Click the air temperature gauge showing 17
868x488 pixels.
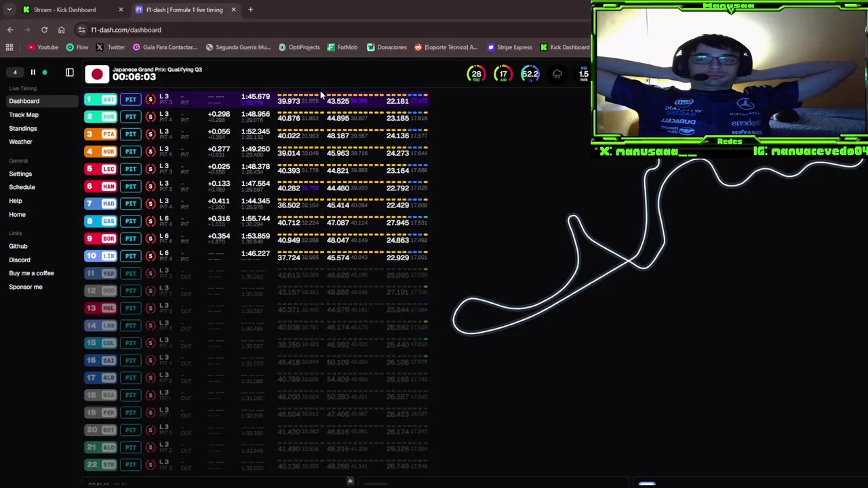(503, 74)
